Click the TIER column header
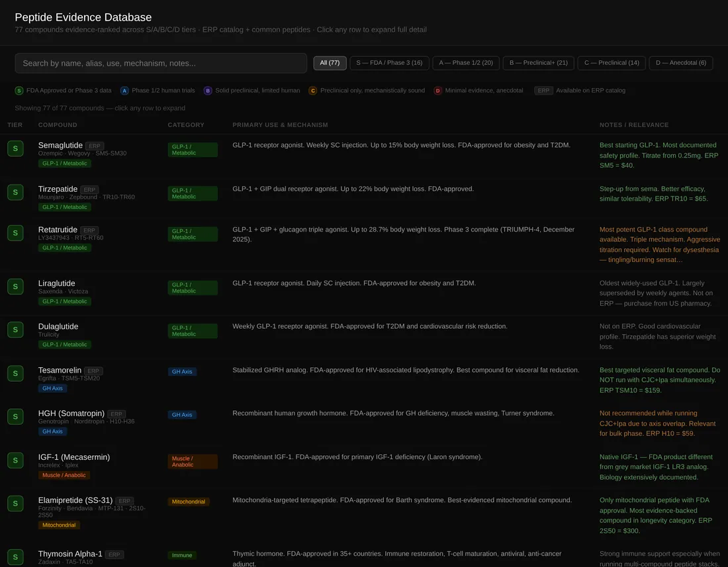The width and height of the screenshot is (728, 567). [15, 125]
